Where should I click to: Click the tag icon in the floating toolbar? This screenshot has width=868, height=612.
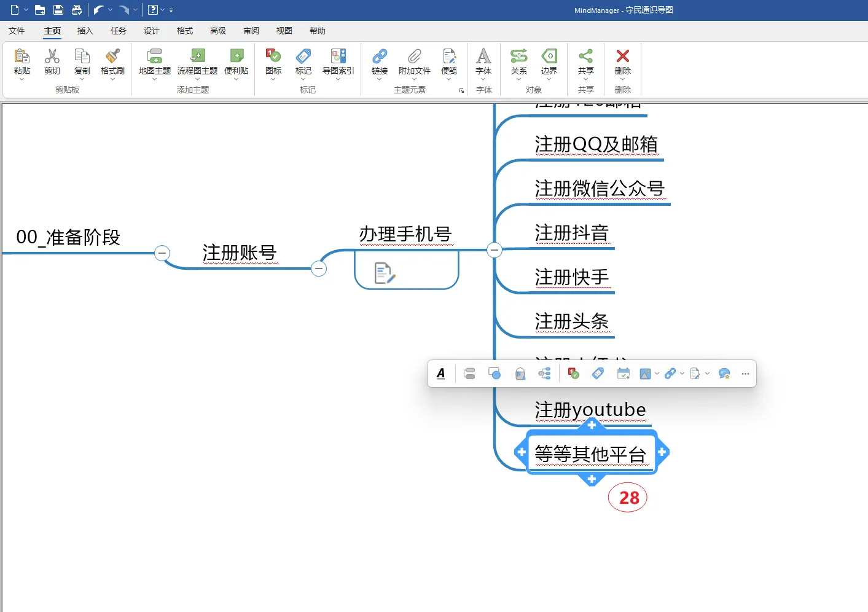pyautogui.click(x=598, y=374)
